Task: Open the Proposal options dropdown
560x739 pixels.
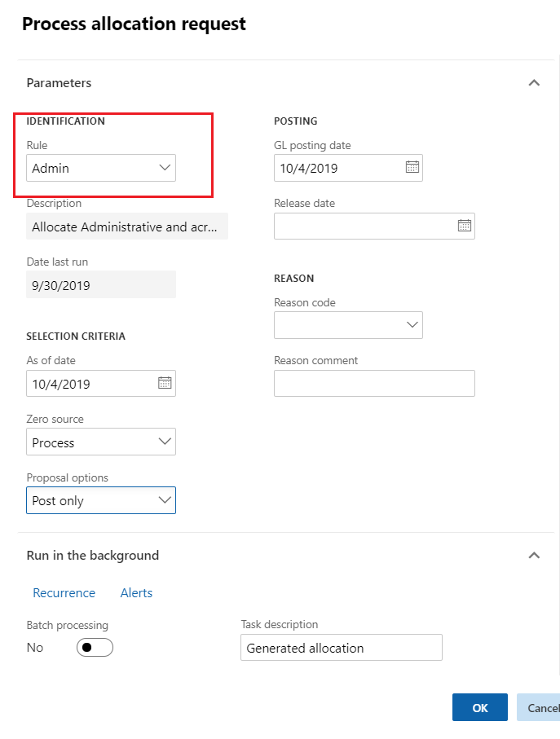Action: click(x=165, y=500)
